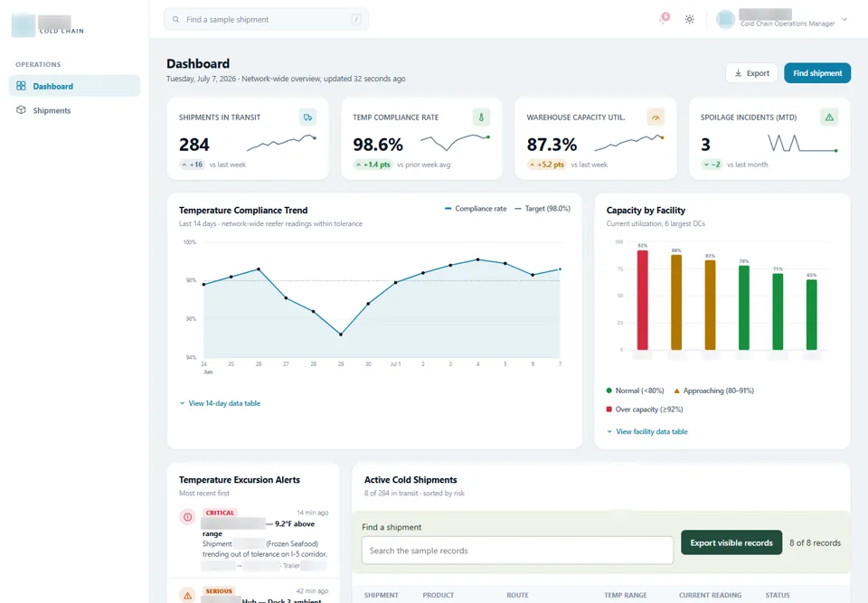The width and height of the screenshot is (868, 603).
Task: Click the +1.4 pts trend badge
Action: pyautogui.click(x=373, y=165)
